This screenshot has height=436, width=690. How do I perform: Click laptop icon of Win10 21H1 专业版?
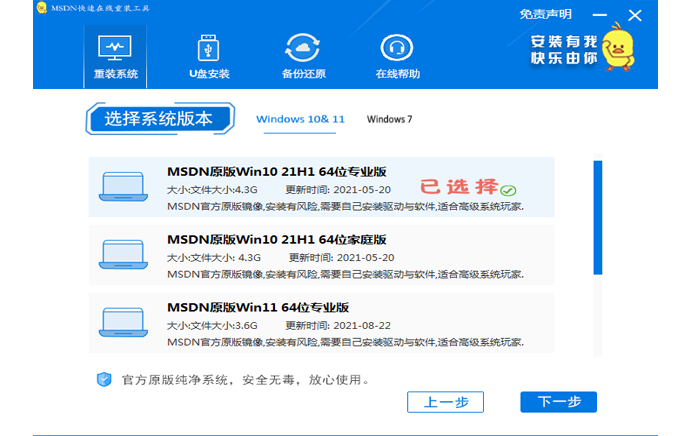123,187
